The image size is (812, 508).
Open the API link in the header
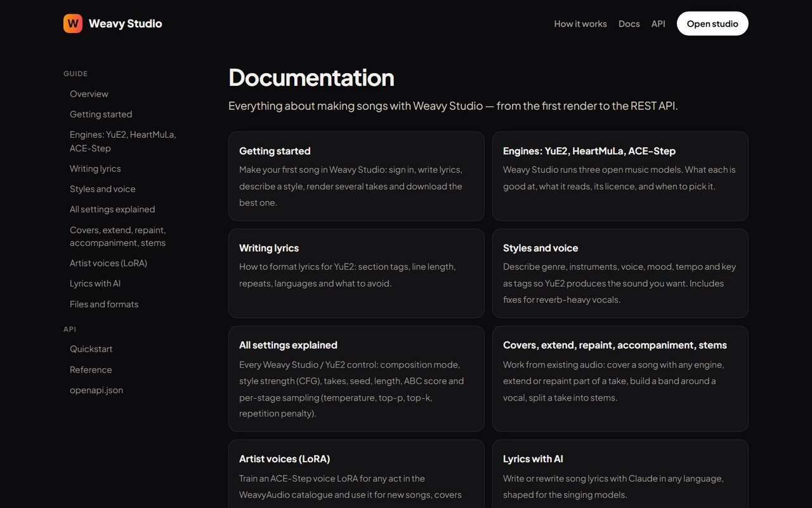pyautogui.click(x=658, y=23)
